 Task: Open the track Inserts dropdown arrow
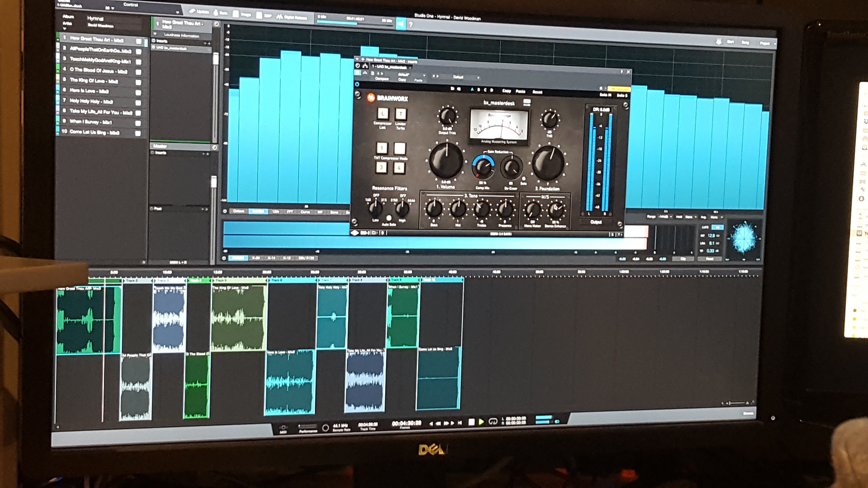pos(205,43)
